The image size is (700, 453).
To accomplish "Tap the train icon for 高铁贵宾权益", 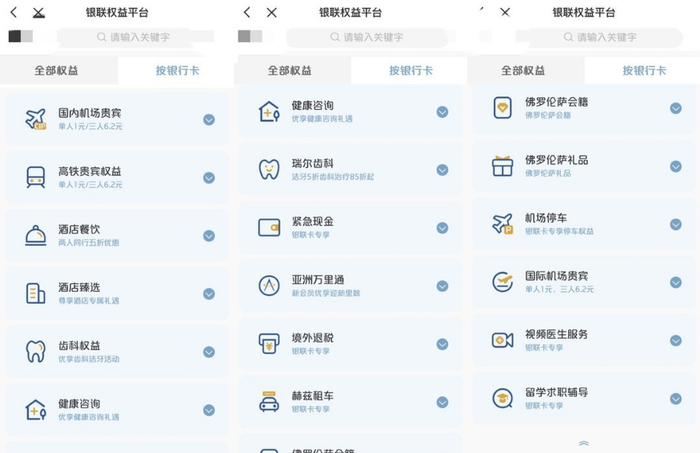I will tap(36, 177).
